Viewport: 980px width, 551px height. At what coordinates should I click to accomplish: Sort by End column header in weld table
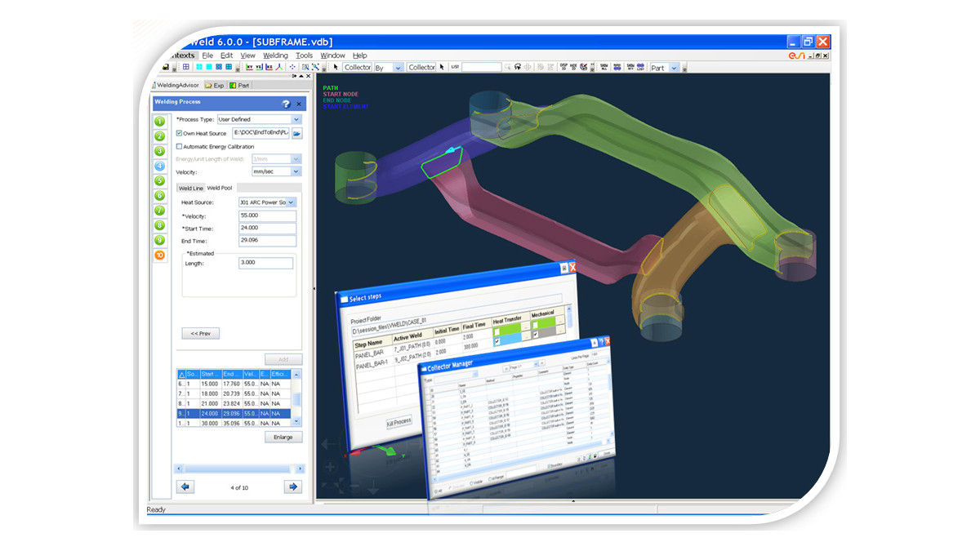(x=231, y=374)
